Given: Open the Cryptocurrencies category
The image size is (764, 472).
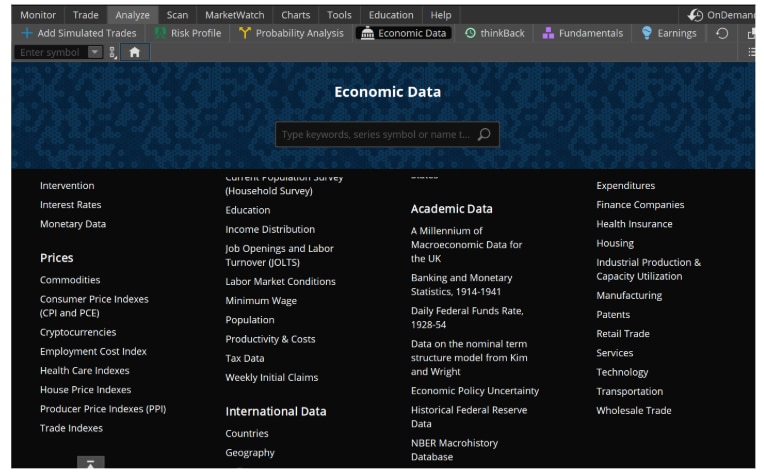Looking at the screenshot, I should coord(78,332).
